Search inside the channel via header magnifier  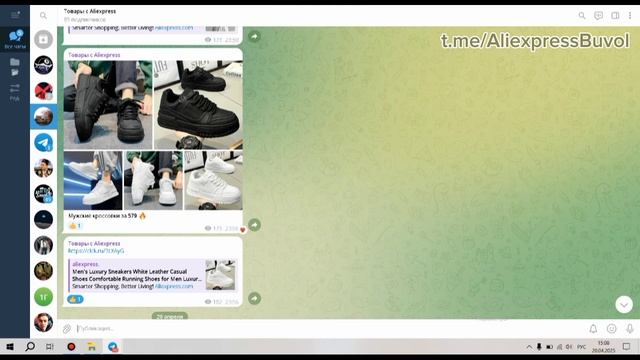click(582, 16)
